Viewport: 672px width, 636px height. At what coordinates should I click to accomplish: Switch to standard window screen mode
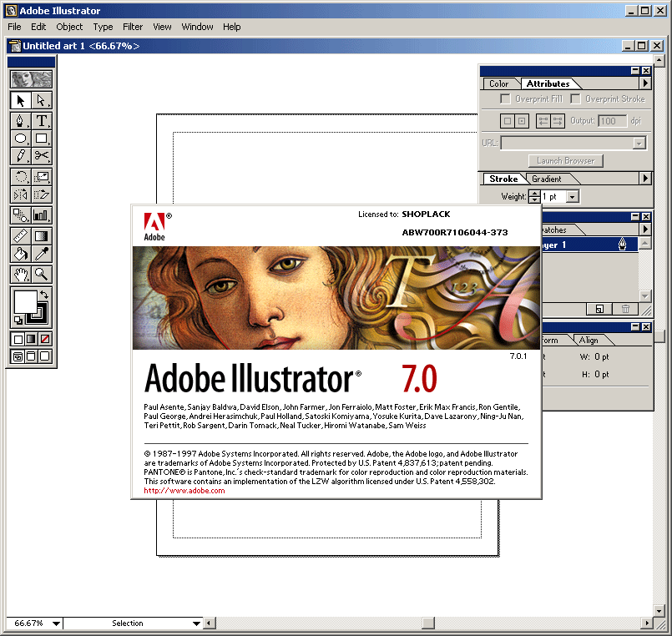18,356
